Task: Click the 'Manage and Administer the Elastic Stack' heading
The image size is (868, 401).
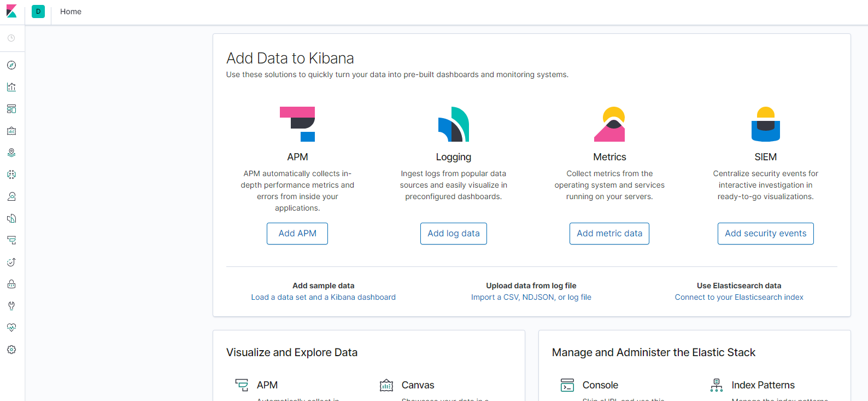Action: pyautogui.click(x=654, y=352)
